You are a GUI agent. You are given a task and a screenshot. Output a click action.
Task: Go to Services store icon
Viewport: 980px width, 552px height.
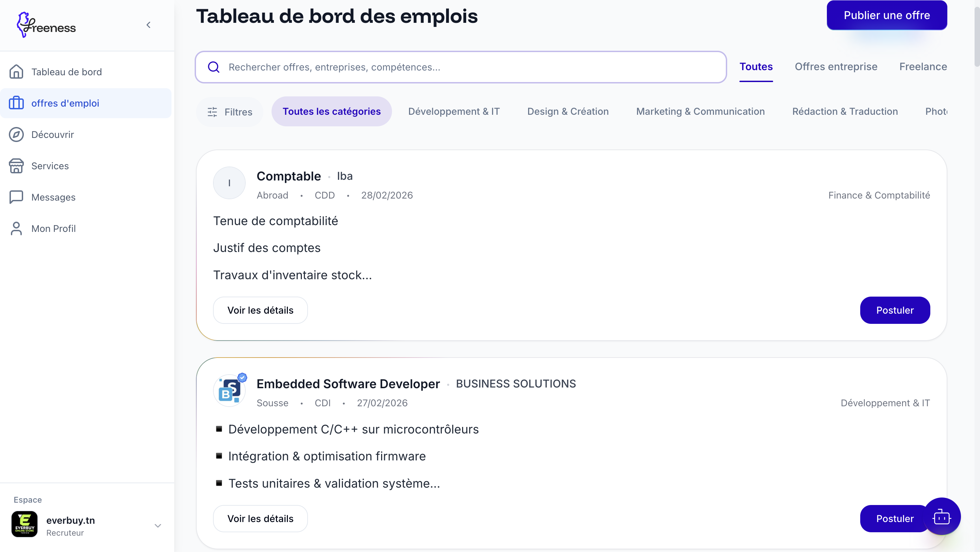point(16,166)
